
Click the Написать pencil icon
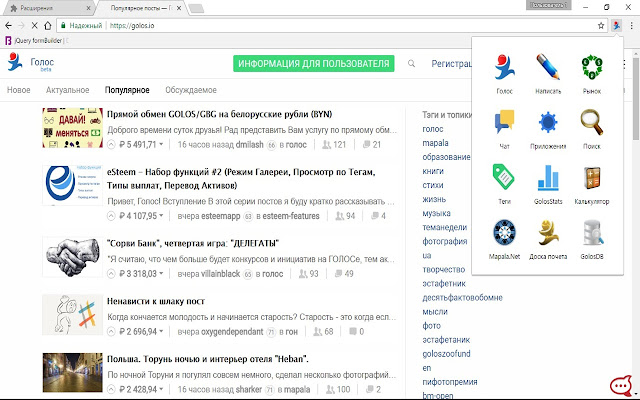(x=548, y=67)
